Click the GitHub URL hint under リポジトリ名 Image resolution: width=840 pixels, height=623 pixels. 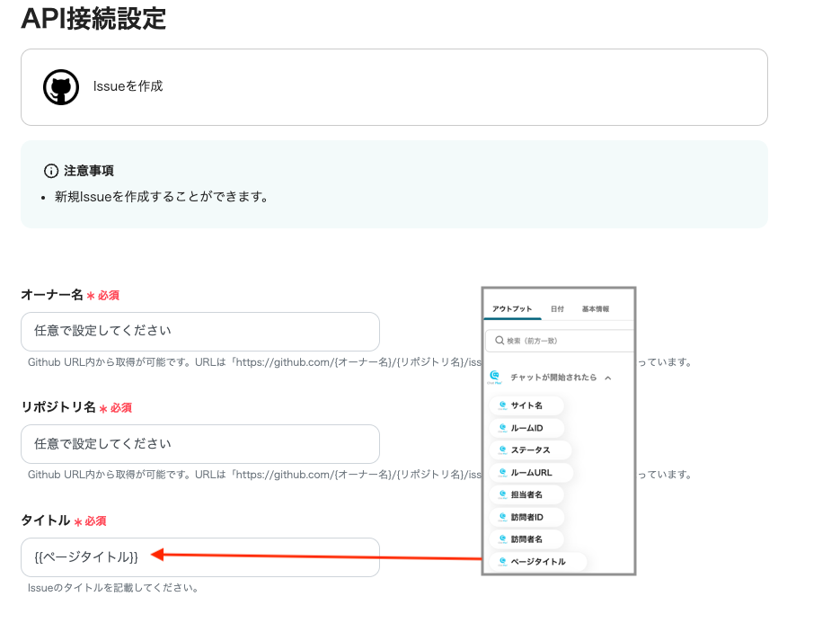click(x=254, y=475)
